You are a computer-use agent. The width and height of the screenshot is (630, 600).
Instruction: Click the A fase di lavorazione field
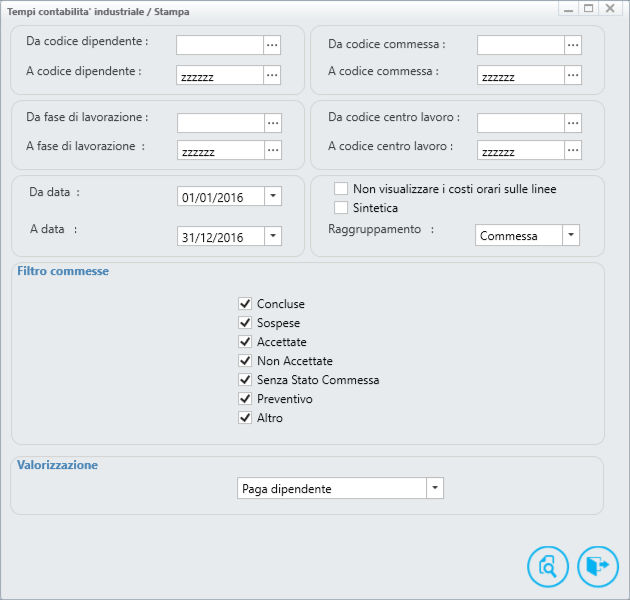click(x=221, y=150)
